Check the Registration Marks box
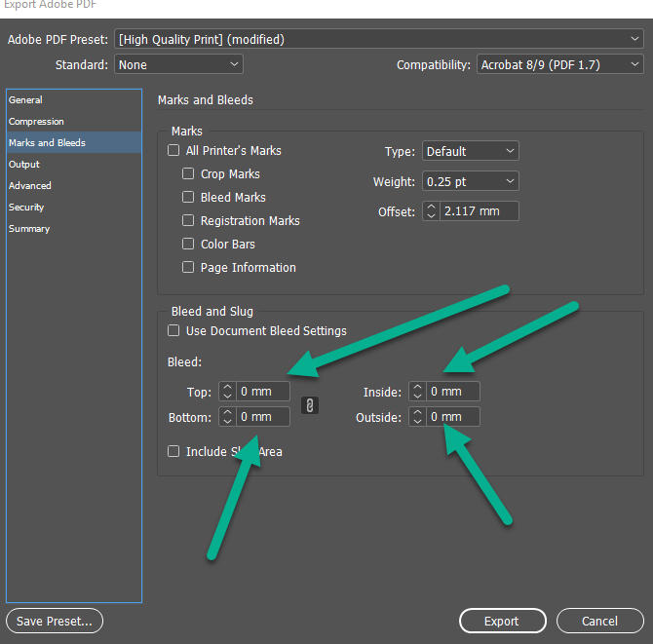This screenshot has width=653, height=644. (188, 220)
